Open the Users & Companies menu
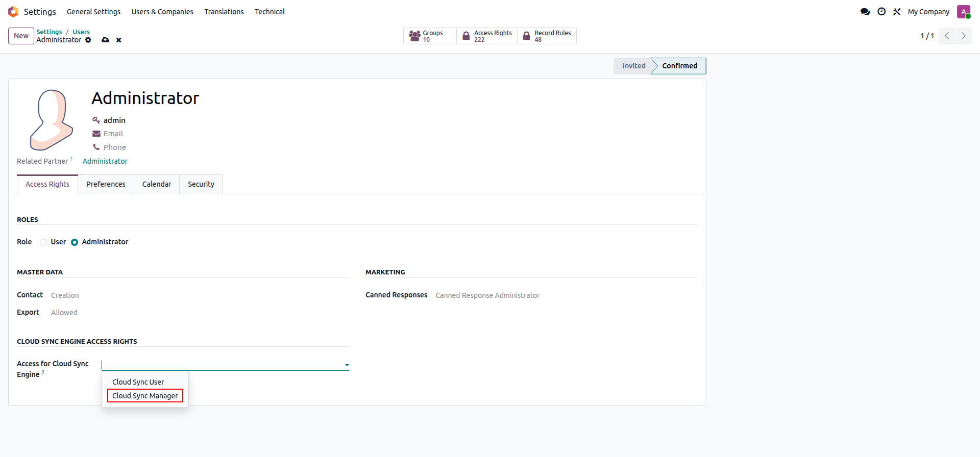 [162, 12]
